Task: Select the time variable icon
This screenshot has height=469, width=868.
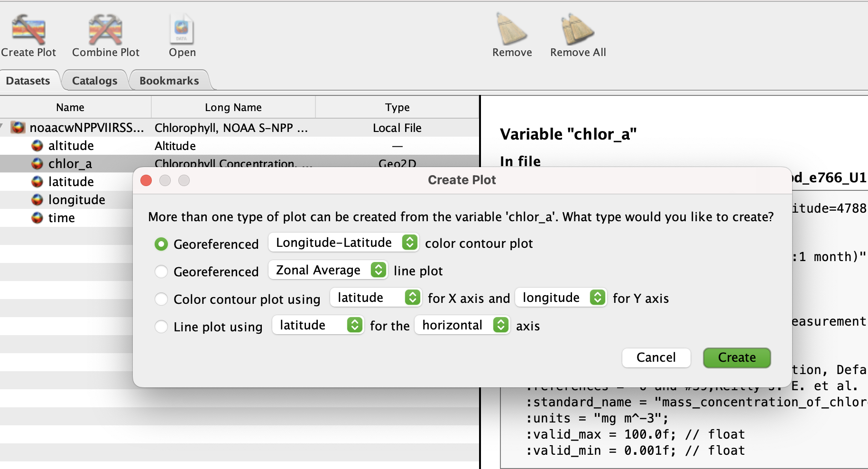Action: tap(37, 218)
